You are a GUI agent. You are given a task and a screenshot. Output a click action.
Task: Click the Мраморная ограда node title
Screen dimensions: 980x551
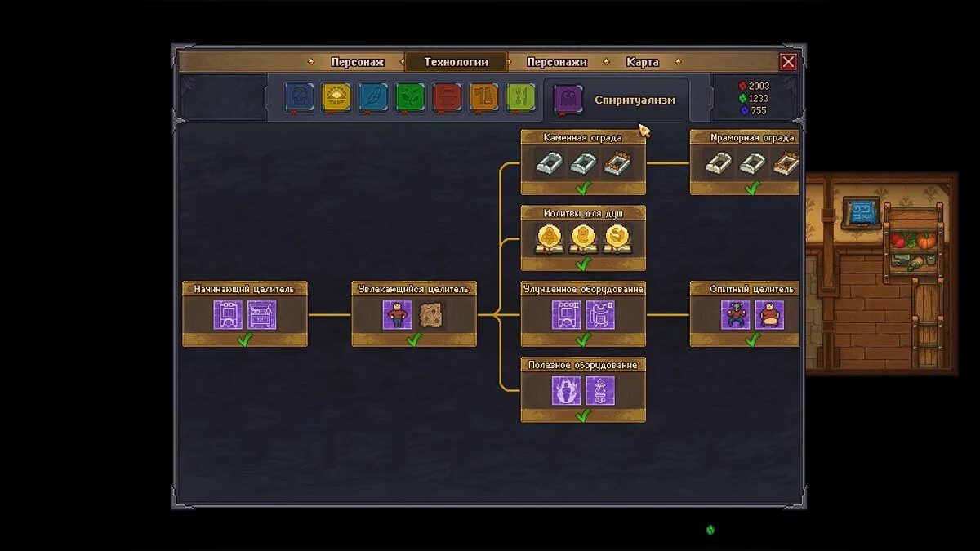751,138
